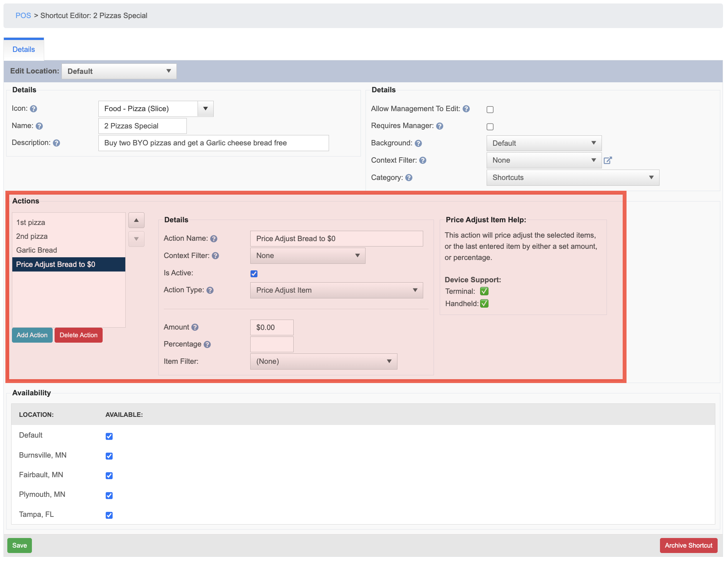The image size is (728, 563).
Task: Uncheck the Is Active checkbox
Action: coord(254,274)
